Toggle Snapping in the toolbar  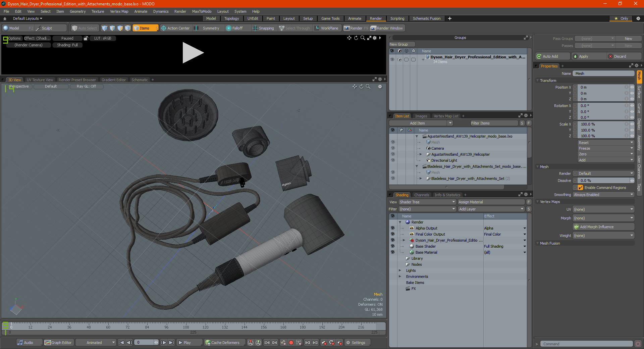263,28
